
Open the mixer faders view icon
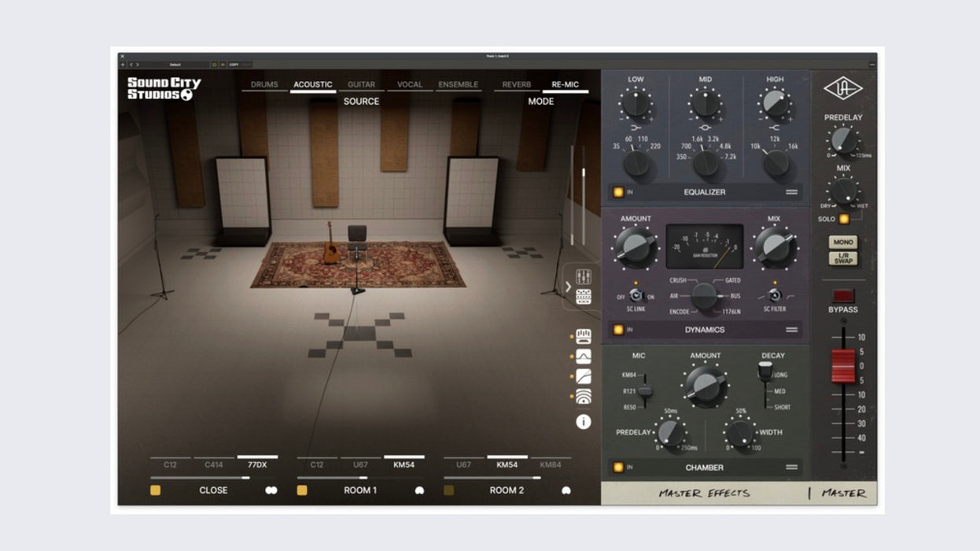click(x=584, y=276)
